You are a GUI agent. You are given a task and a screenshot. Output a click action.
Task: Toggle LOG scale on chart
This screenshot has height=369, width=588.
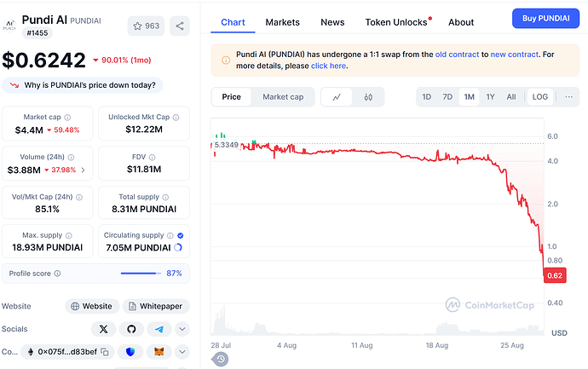point(540,97)
